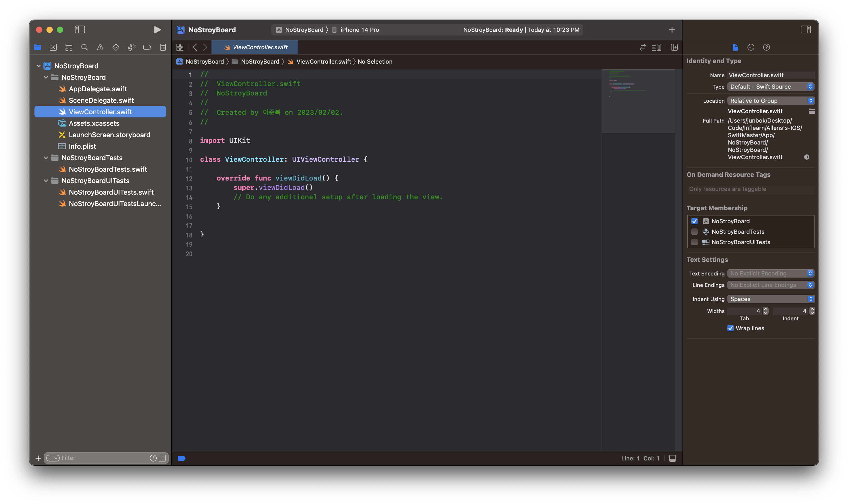Open the Issue navigator
Screen dimensions: 848x504
[x=100, y=47]
